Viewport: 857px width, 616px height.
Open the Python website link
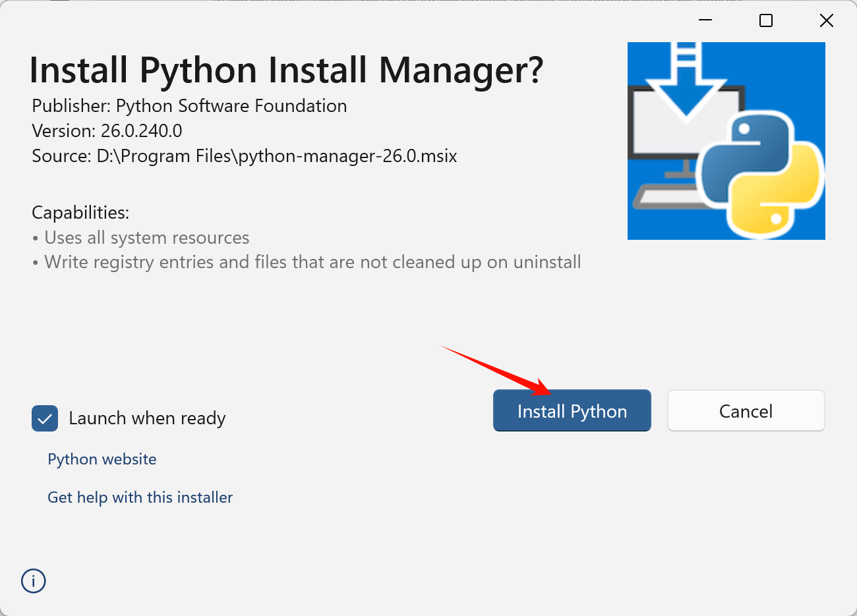(x=102, y=459)
